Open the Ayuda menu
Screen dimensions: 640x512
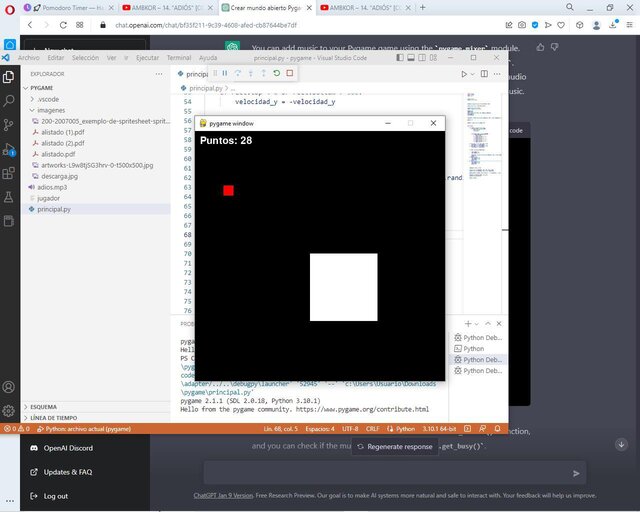point(208,58)
